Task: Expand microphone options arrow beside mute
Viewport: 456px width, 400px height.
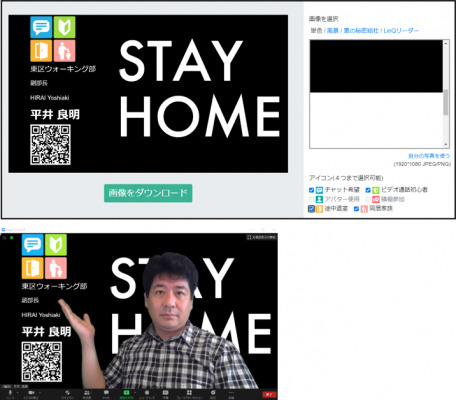Action: [x=17, y=392]
